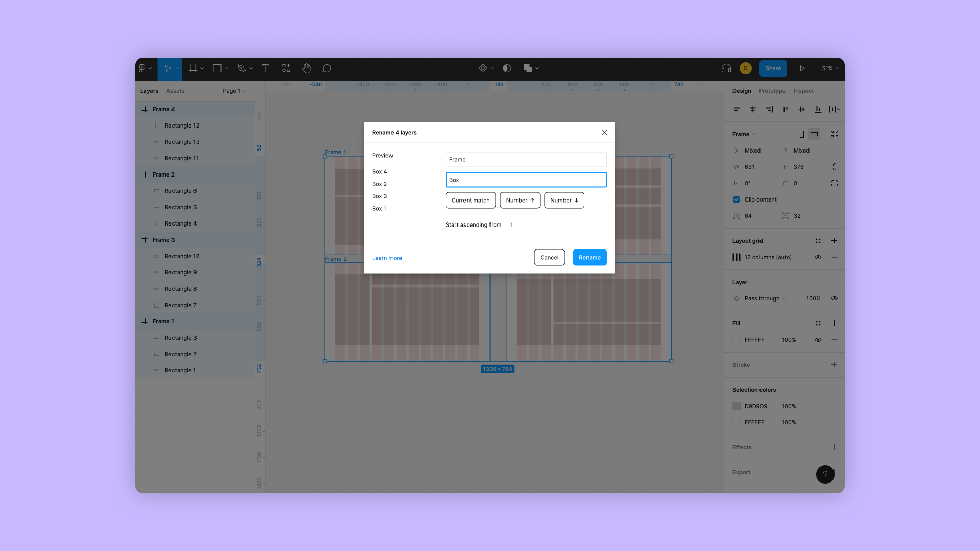This screenshot has width=980, height=551.
Task: Open the 51% zoom dropdown
Action: point(830,68)
